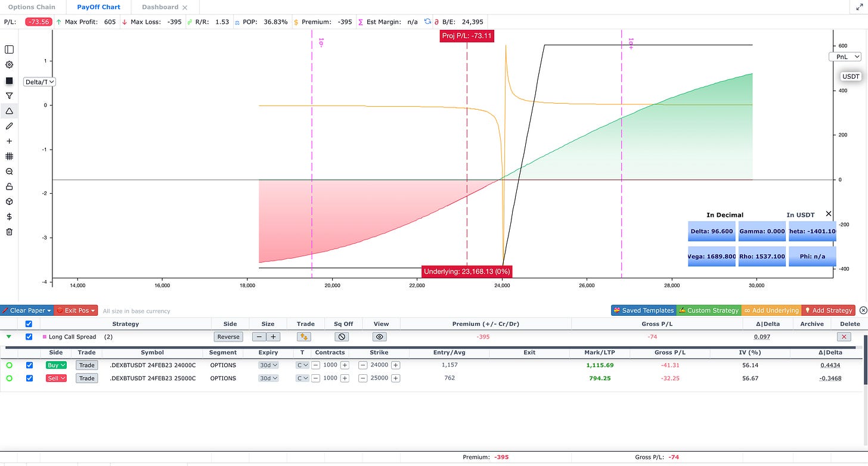Open 30d expiry dropdown for 25000C leg
Screen dimensions: 868x466
tap(268, 378)
